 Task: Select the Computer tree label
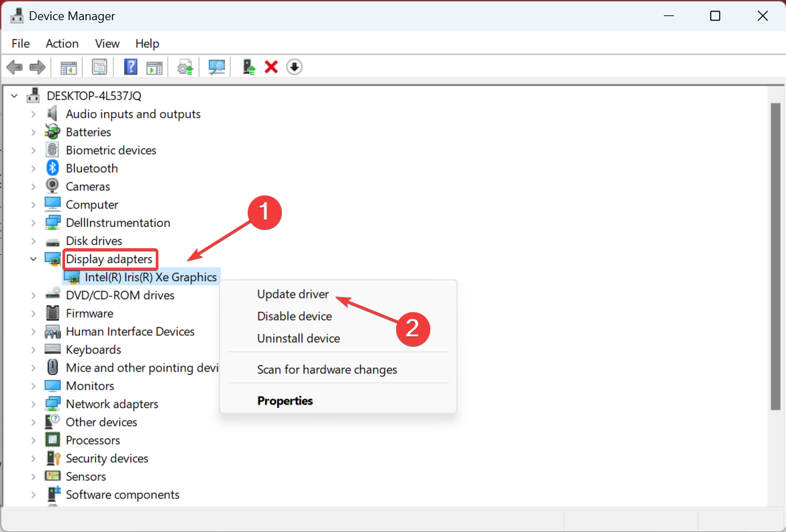pos(92,205)
